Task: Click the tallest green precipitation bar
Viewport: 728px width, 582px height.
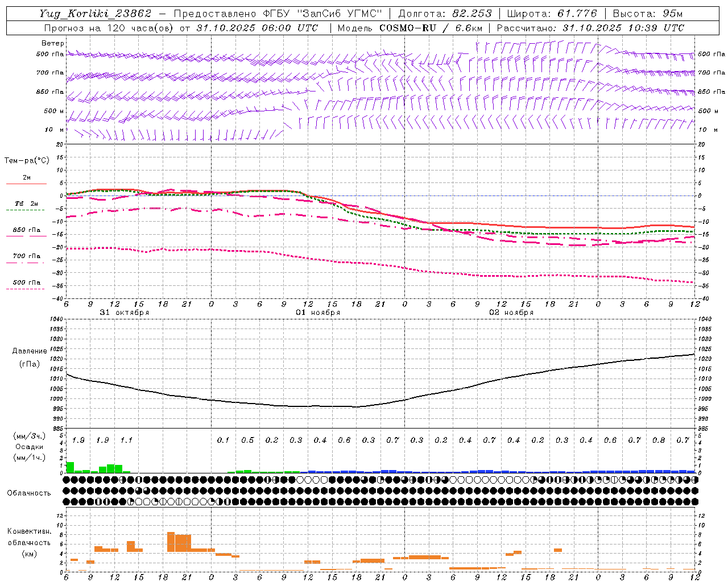Action: tap(70, 467)
